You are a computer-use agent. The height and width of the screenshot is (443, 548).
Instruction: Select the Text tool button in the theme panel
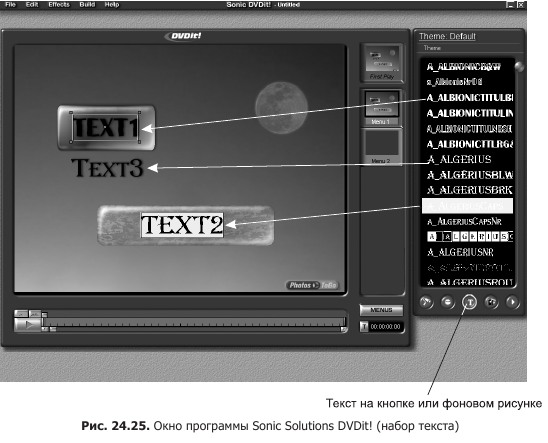(x=470, y=302)
